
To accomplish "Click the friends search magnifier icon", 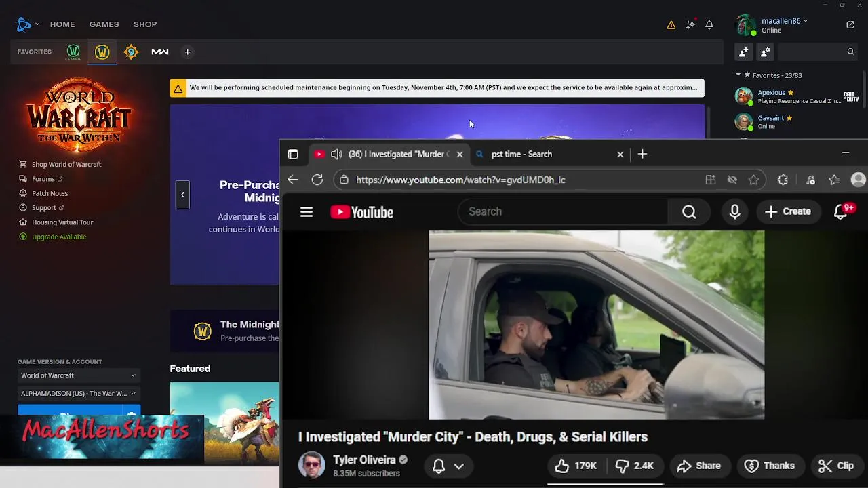I will (x=850, y=52).
